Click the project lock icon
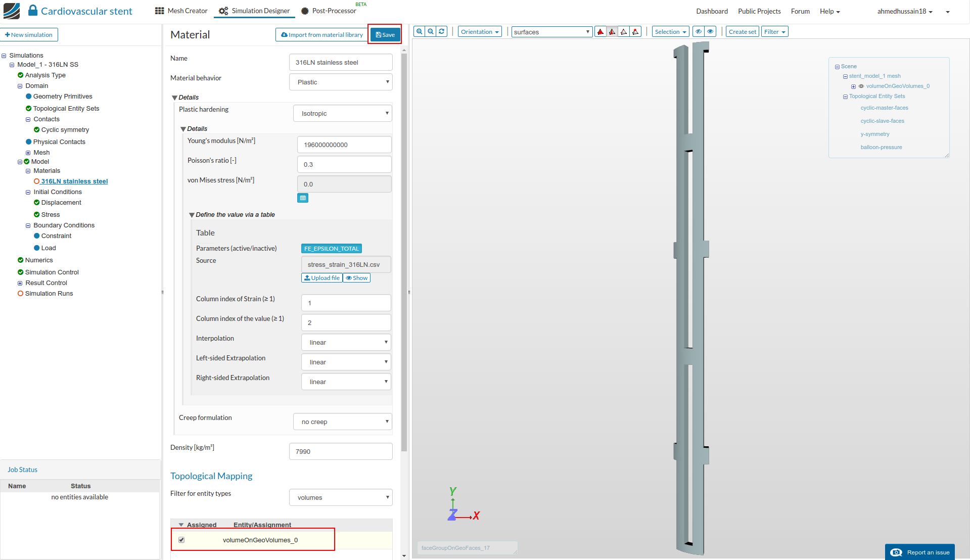Image resolution: width=970 pixels, height=560 pixels. [x=33, y=10]
